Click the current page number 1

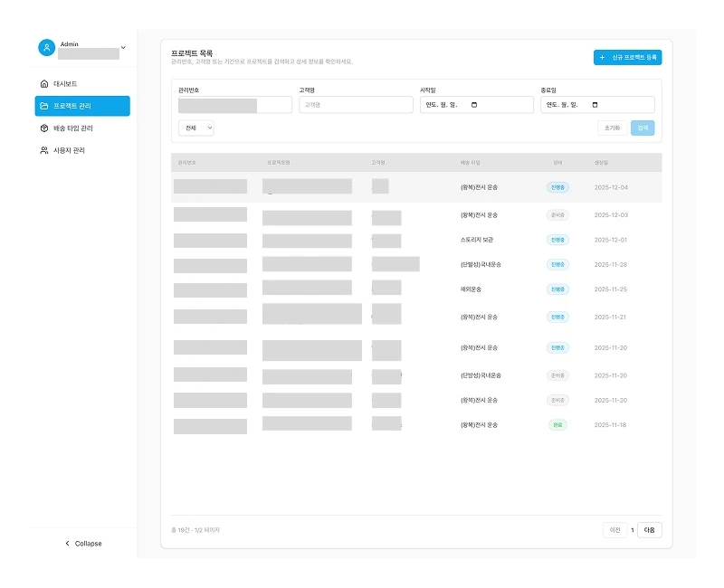tap(632, 530)
